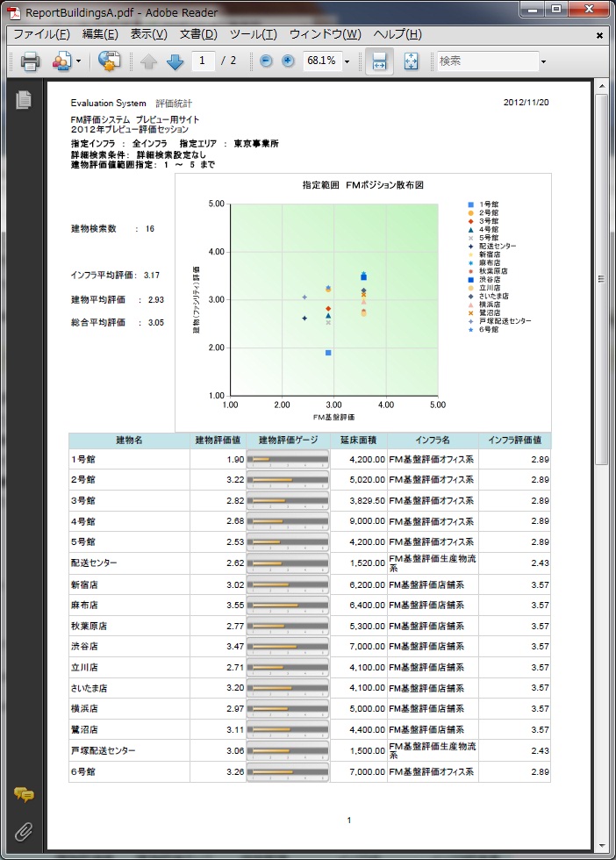Click the さいたま店 row name
The image size is (616, 860).
point(89,688)
